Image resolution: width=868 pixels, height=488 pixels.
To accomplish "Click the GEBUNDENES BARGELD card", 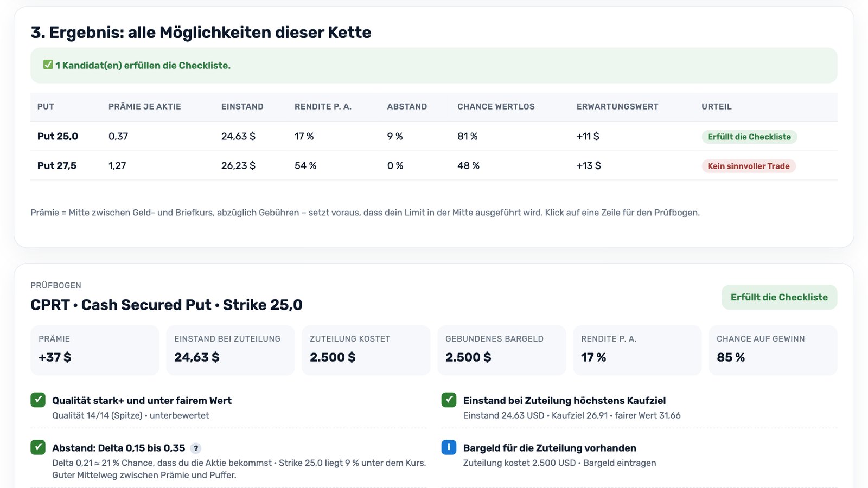I will (x=502, y=350).
